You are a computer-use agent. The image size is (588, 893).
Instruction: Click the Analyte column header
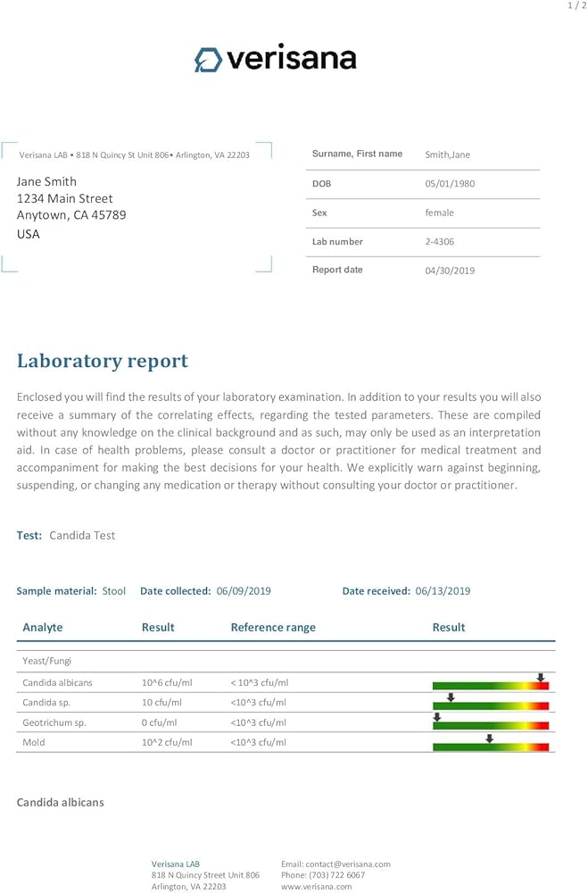click(x=43, y=627)
